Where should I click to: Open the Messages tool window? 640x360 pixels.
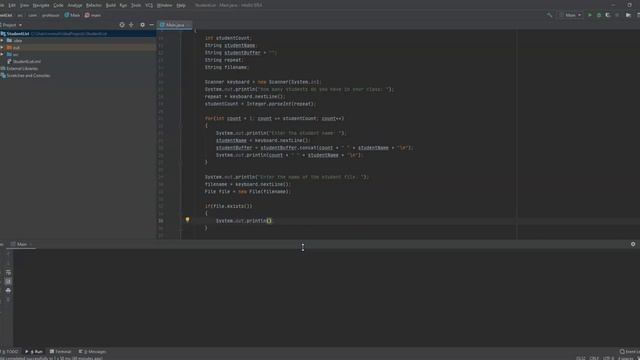[x=92, y=351]
